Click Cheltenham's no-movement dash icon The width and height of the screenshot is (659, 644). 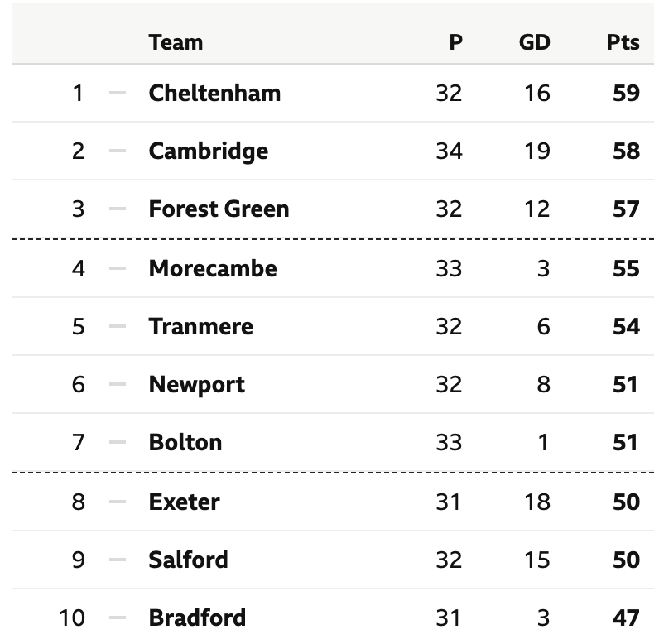click(x=118, y=93)
